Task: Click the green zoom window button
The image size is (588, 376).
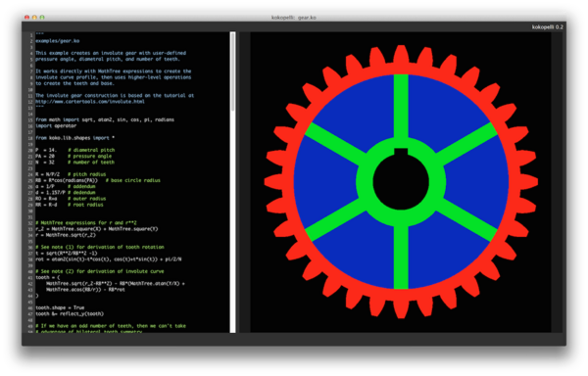Action: tap(42, 18)
